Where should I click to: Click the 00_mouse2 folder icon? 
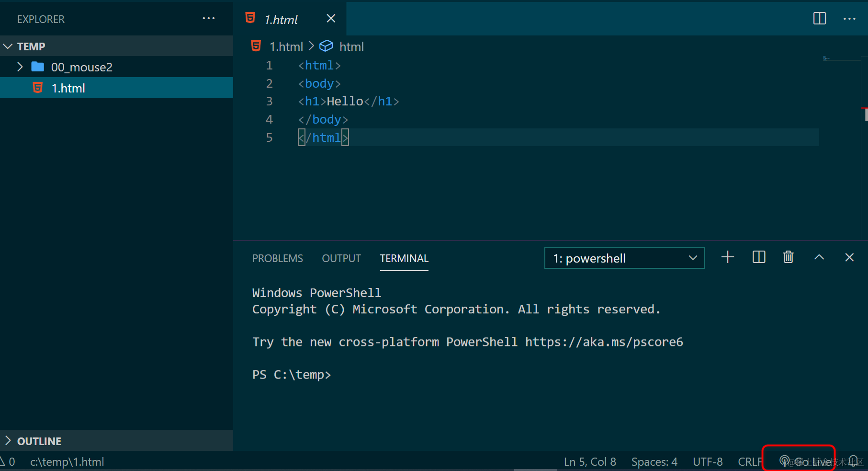pos(38,67)
